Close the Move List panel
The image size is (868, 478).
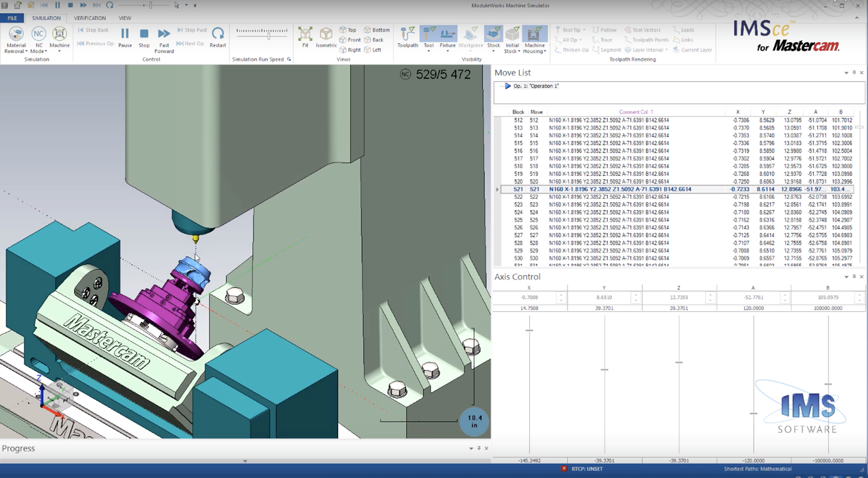coord(862,73)
